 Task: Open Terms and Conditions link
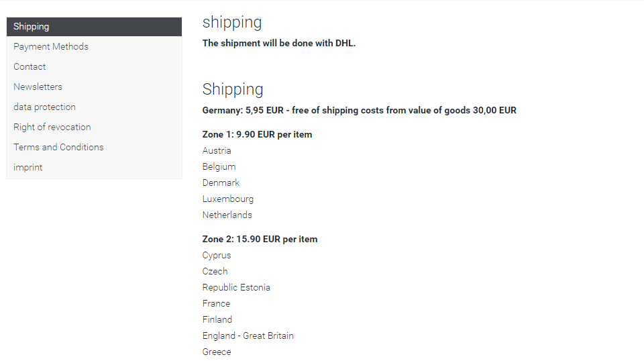tap(58, 148)
